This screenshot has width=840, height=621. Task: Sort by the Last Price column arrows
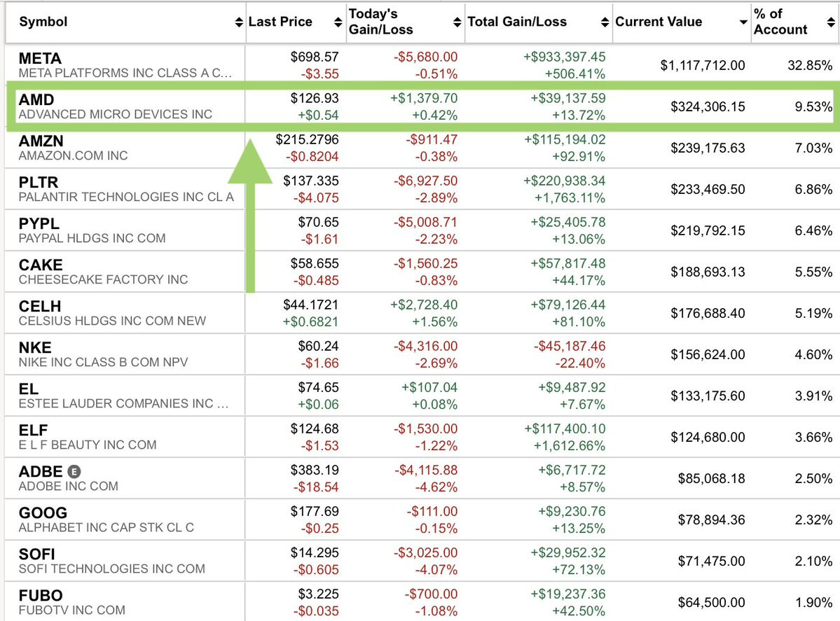tap(338, 22)
